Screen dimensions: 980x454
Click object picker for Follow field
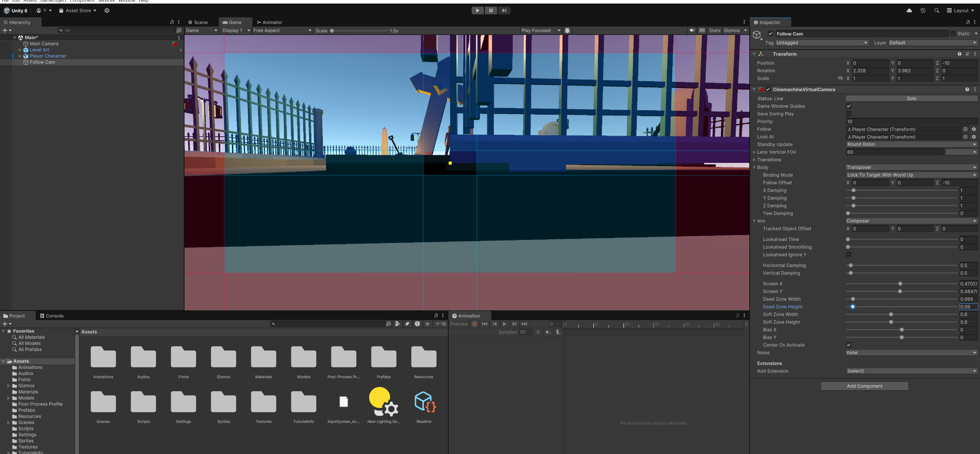click(x=965, y=129)
